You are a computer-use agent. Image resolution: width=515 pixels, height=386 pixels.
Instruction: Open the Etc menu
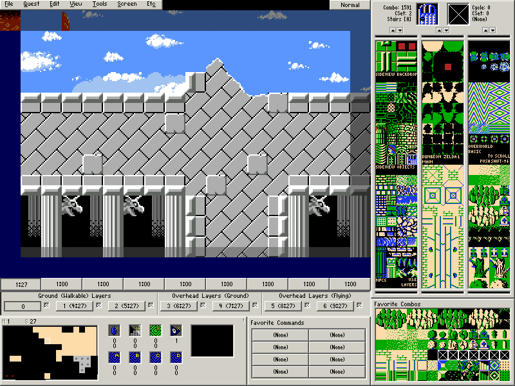[x=151, y=4]
